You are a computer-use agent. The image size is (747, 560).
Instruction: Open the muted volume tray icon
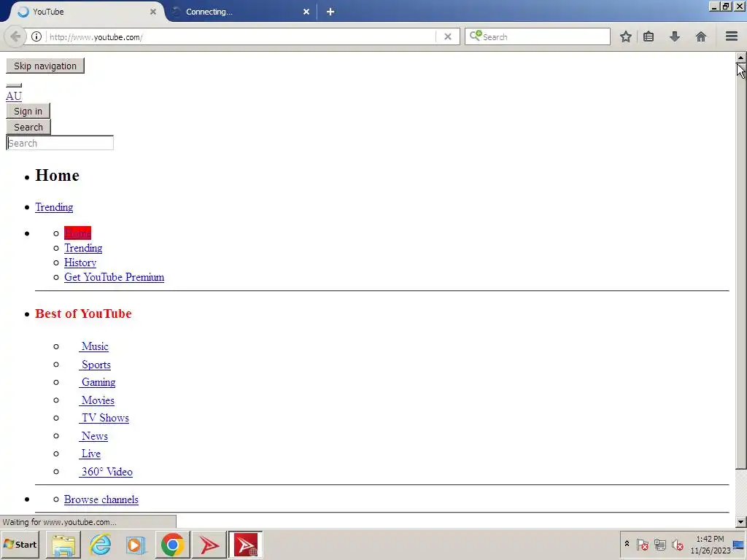(678, 544)
